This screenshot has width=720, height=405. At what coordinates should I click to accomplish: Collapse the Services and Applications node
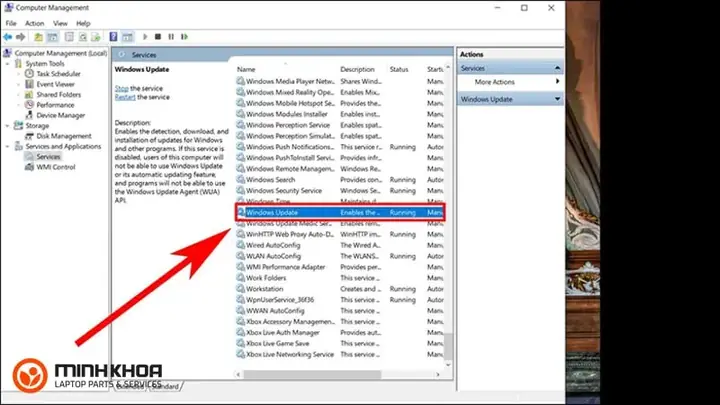7,146
